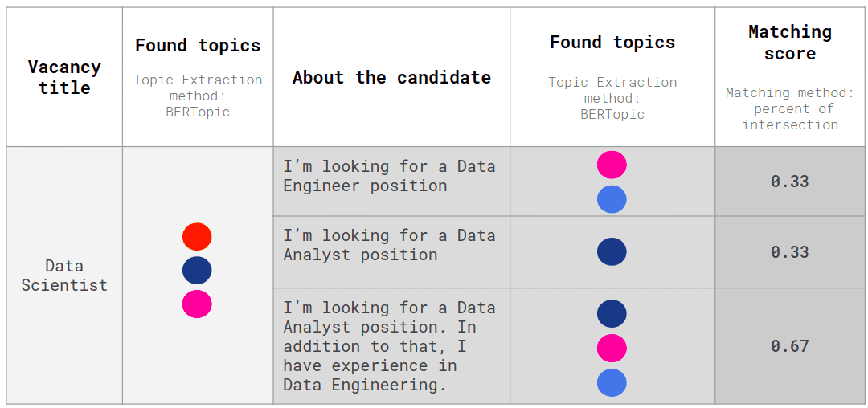Click the "Data Engineer position" candidate text
The height and width of the screenshot is (408, 868).
click(x=389, y=176)
